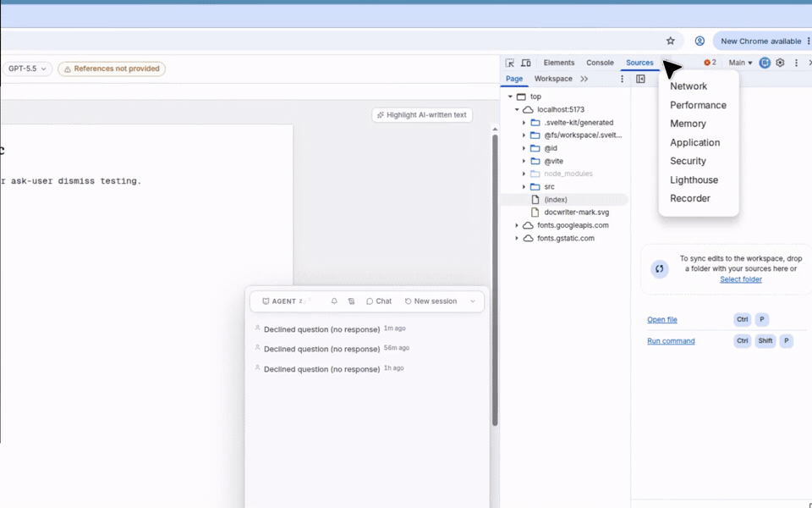Expand the @fs/workspace/.svelt... folder
Image resolution: width=812 pixels, height=508 pixels.
point(524,135)
